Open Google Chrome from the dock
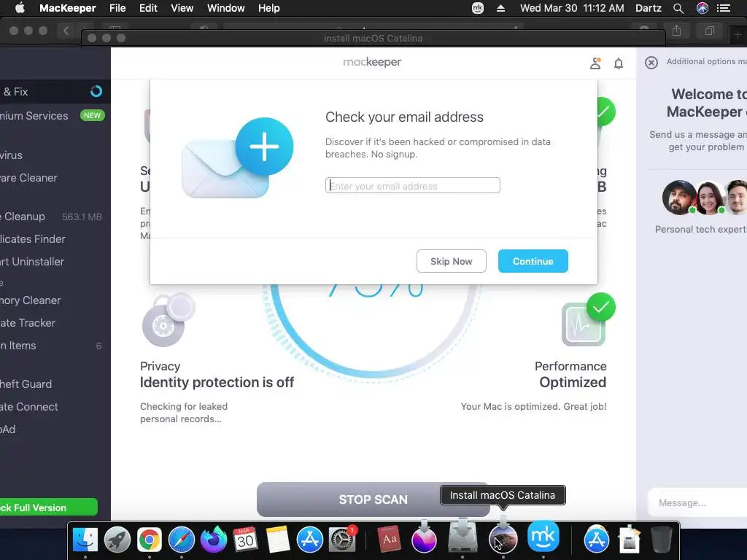Viewport: 747px width, 560px height. click(149, 540)
